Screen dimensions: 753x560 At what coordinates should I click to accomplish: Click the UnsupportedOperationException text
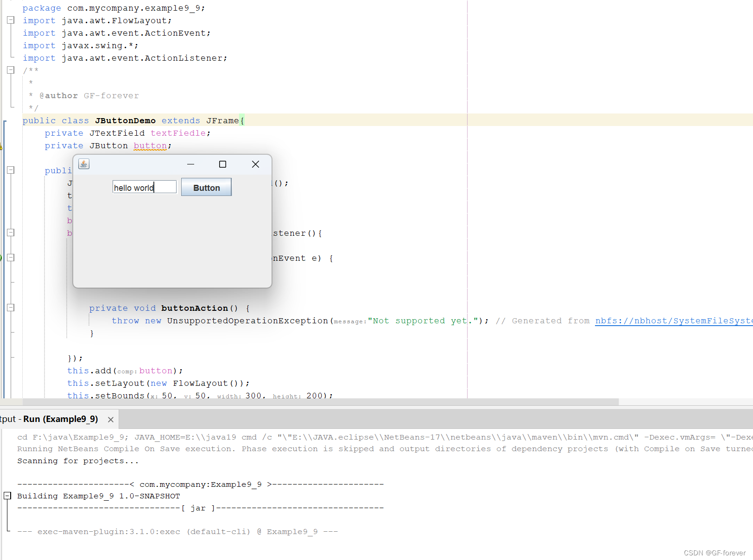coord(247,321)
